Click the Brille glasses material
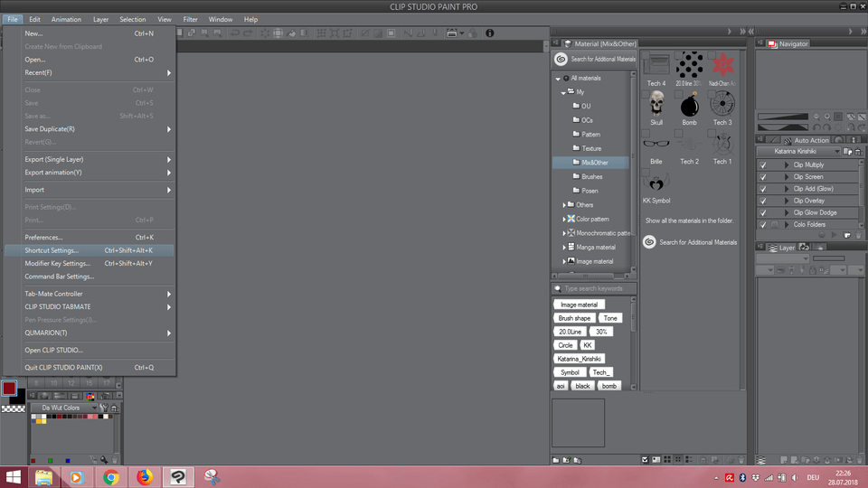Screen dimensions: 868x488 tap(656, 143)
